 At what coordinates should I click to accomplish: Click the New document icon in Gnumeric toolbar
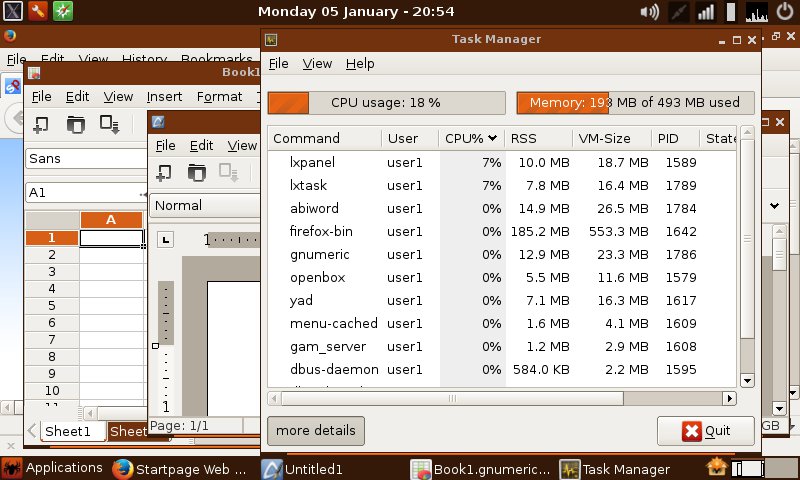[x=42, y=125]
